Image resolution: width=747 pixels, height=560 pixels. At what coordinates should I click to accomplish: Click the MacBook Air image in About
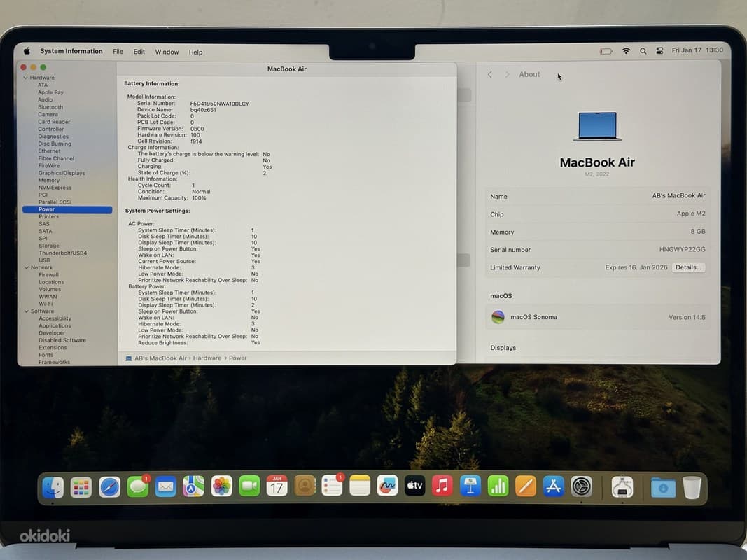(x=597, y=126)
